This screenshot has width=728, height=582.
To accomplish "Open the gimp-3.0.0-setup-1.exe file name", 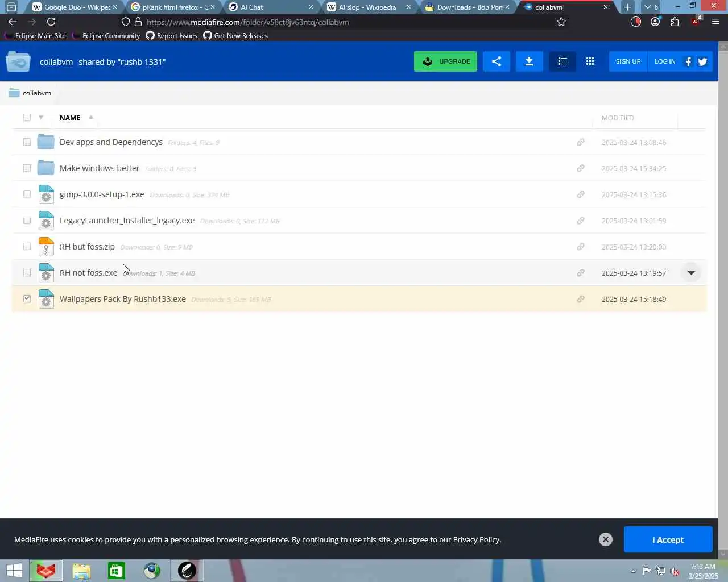I will (x=102, y=194).
